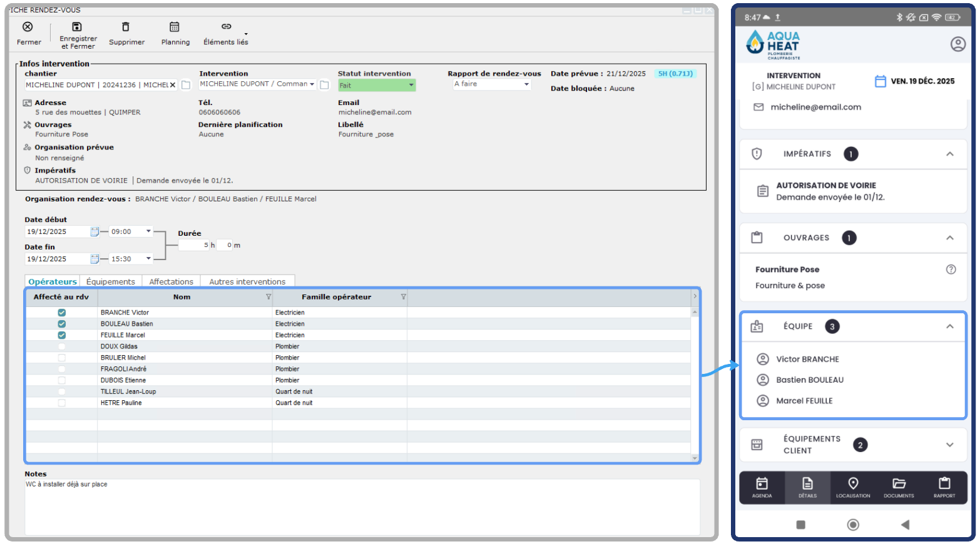This screenshot has width=980, height=544.
Task: Open the Éléments liés link icon
Action: (x=226, y=27)
